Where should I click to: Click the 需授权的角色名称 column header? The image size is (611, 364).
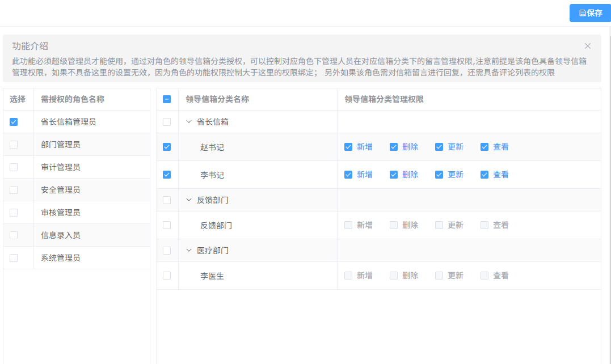73,99
